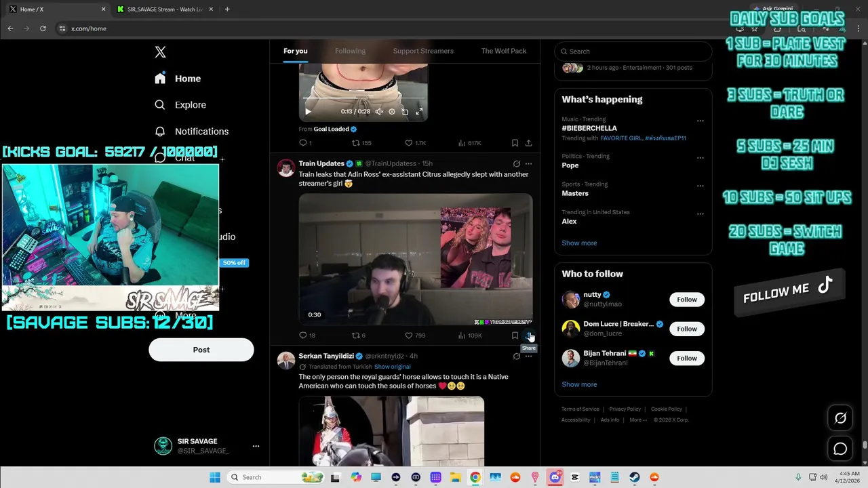The width and height of the screenshot is (868, 488).
Task: Repost the Goal Loaded post with 155 reposts
Action: click(361, 143)
